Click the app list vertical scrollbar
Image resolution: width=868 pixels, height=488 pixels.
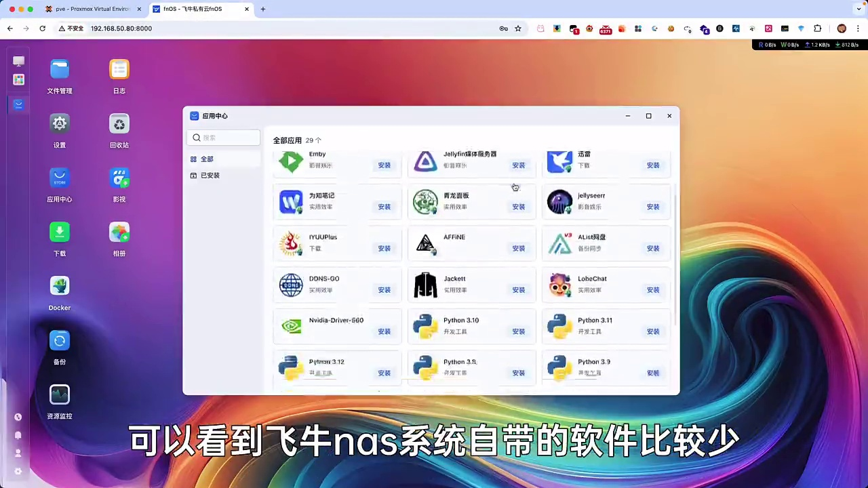675,261
